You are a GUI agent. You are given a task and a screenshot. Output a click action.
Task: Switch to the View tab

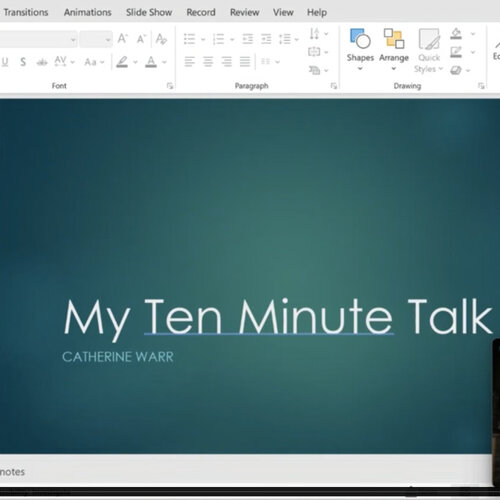tap(283, 12)
